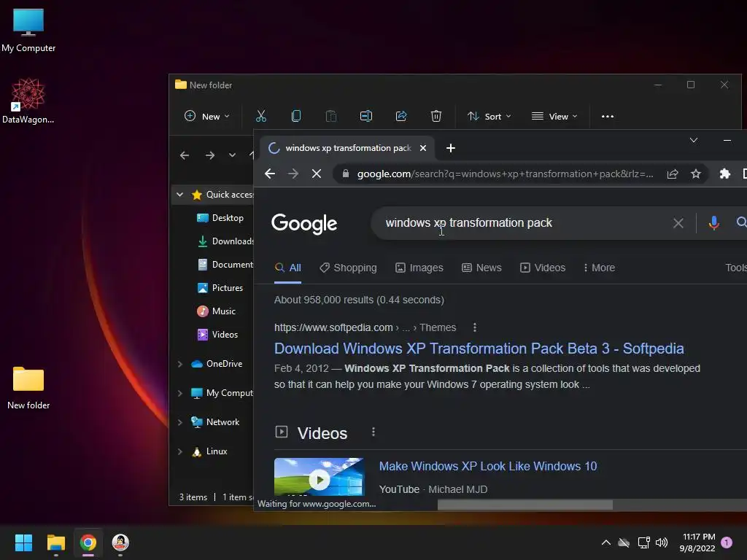The width and height of the screenshot is (747, 560).
Task: Open the clock and date in taskbar
Action: coord(697,542)
